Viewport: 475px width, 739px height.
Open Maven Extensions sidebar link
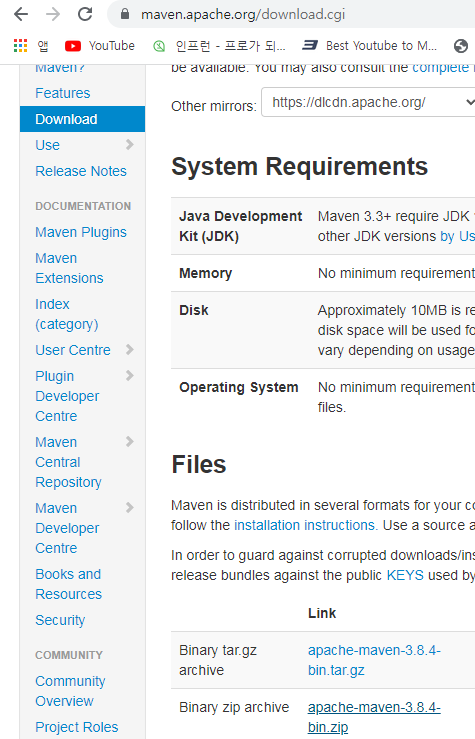[x=69, y=268]
